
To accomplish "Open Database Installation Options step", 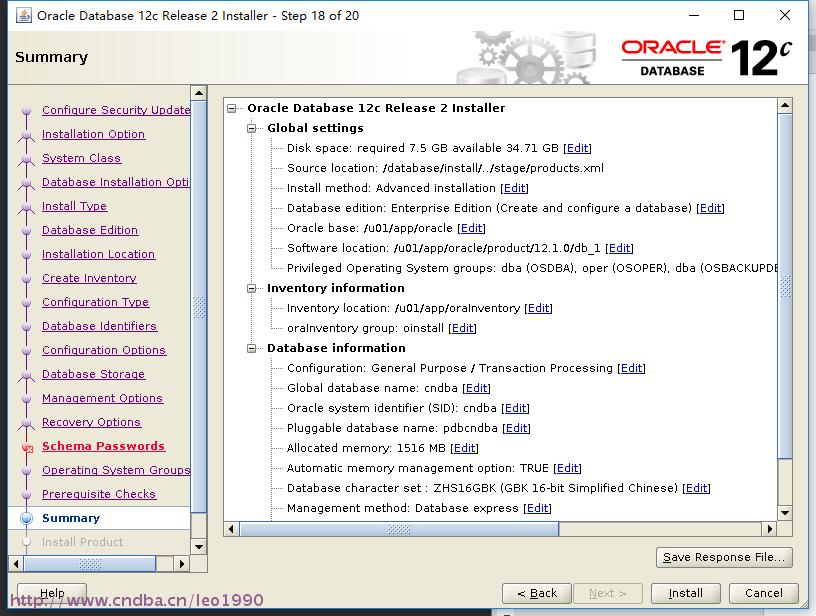I will (x=116, y=182).
